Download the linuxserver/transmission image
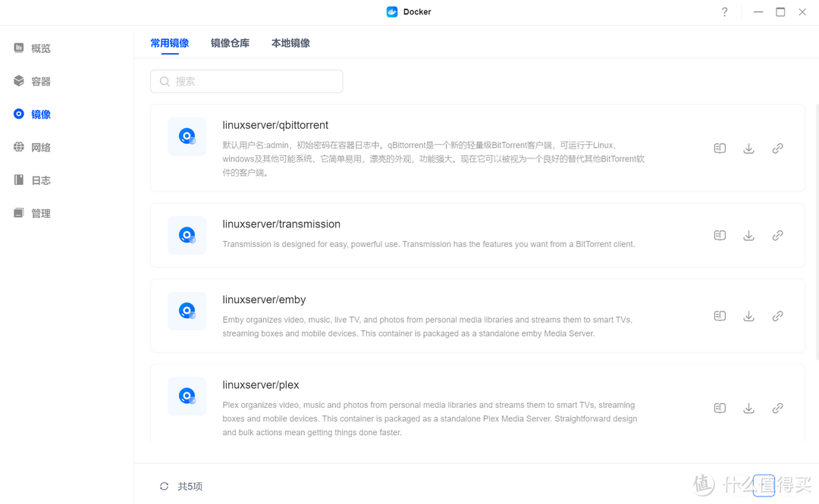 pyautogui.click(x=748, y=235)
